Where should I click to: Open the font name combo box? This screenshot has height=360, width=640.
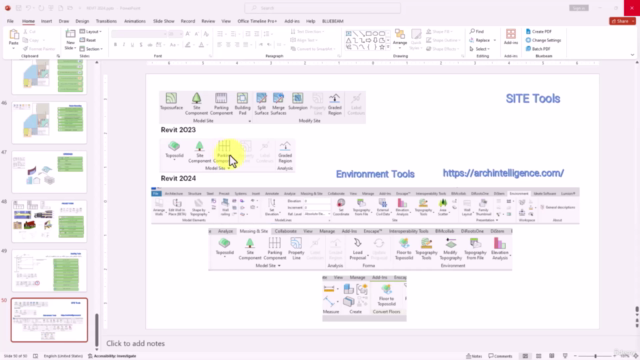(139, 34)
